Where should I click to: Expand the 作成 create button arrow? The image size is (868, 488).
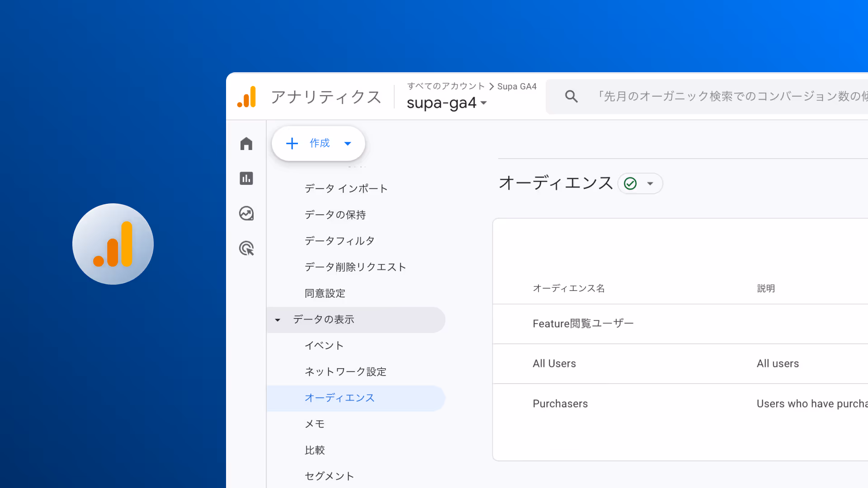348,144
